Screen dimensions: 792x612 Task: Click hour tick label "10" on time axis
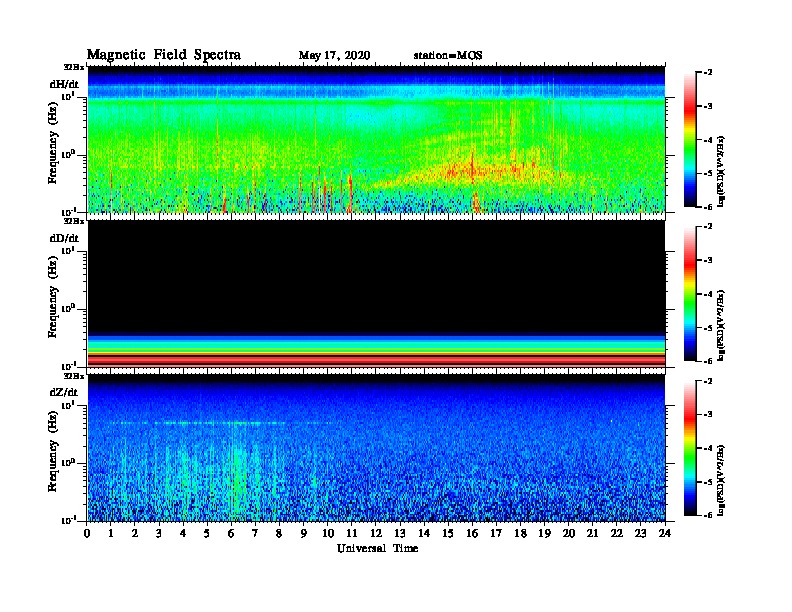coord(328,533)
